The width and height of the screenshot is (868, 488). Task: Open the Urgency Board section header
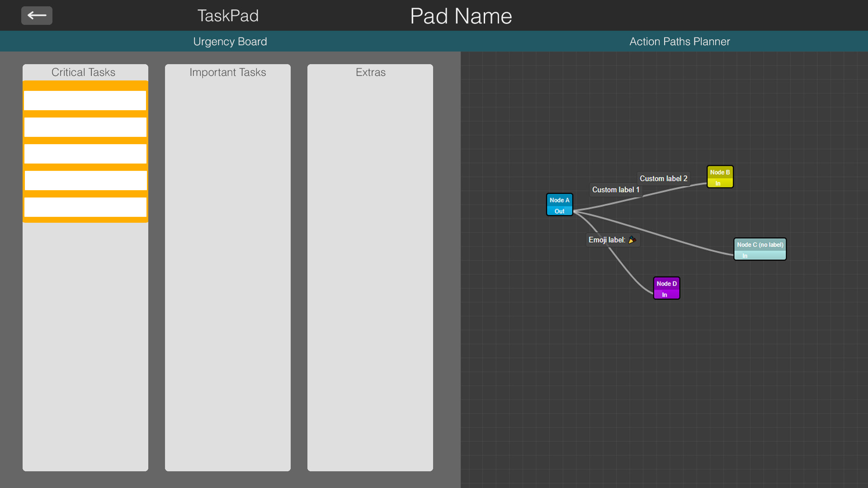click(x=230, y=42)
